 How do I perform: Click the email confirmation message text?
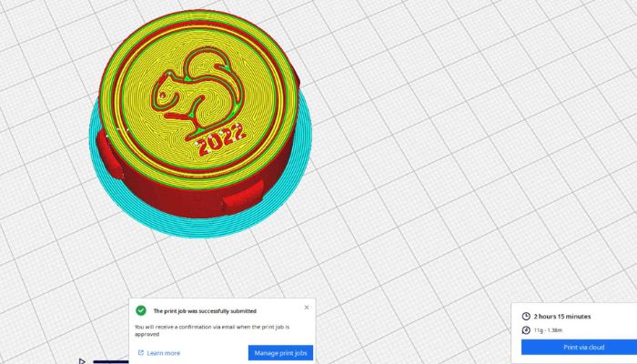pyautogui.click(x=212, y=330)
